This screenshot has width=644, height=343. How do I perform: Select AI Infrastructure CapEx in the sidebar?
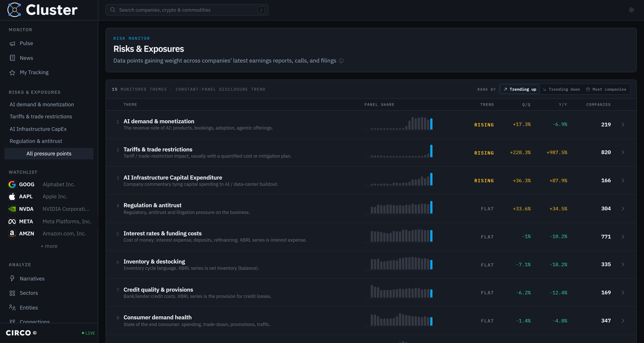38,129
